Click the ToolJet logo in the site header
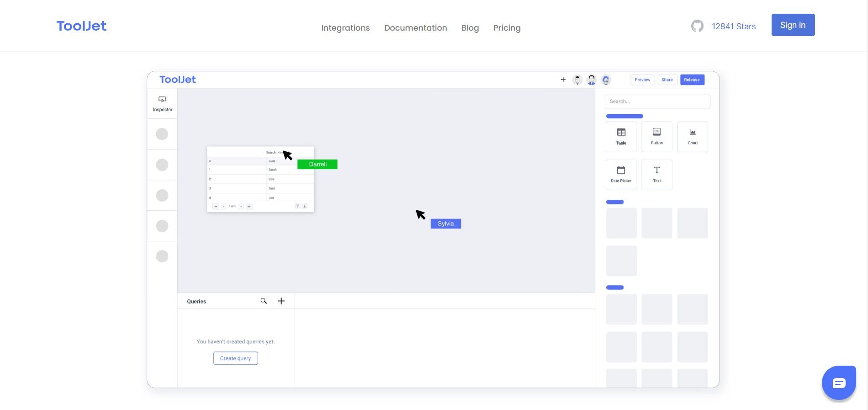The height and width of the screenshot is (410, 868). pos(81,26)
